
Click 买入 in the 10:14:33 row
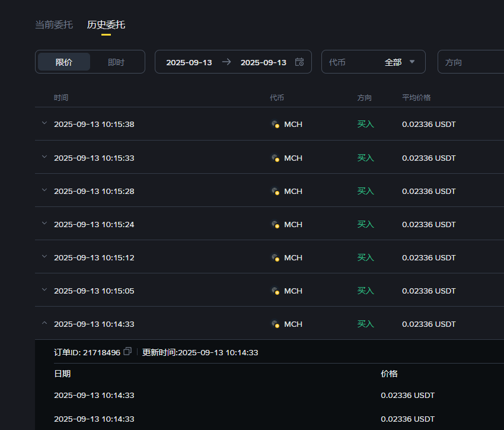point(365,324)
